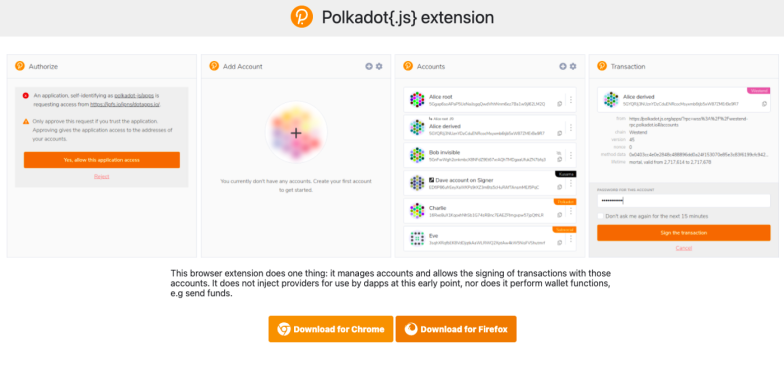Open the three-dot menu for Dave account
The width and height of the screenshot is (784, 365).
coord(570,184)
